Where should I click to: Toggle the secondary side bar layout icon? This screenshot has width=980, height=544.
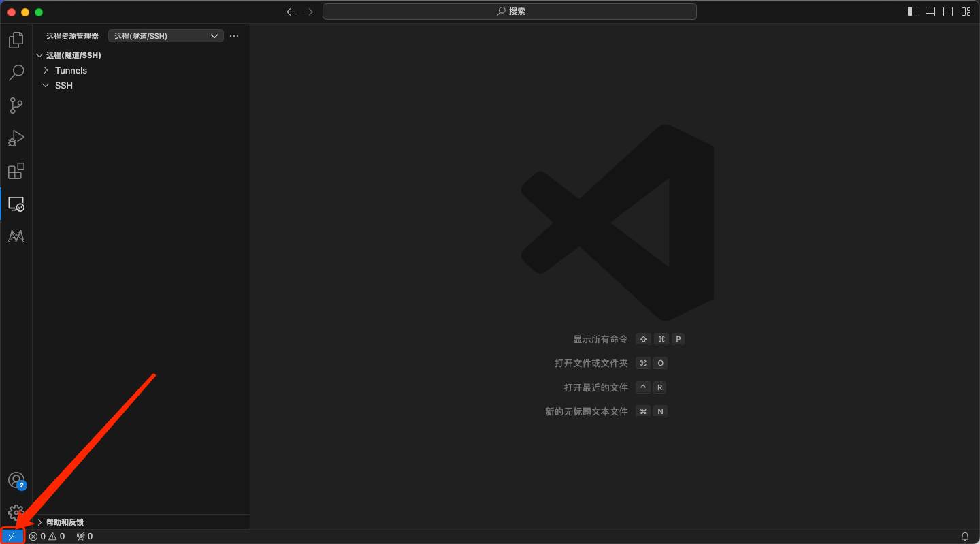[x=948, y=12]
